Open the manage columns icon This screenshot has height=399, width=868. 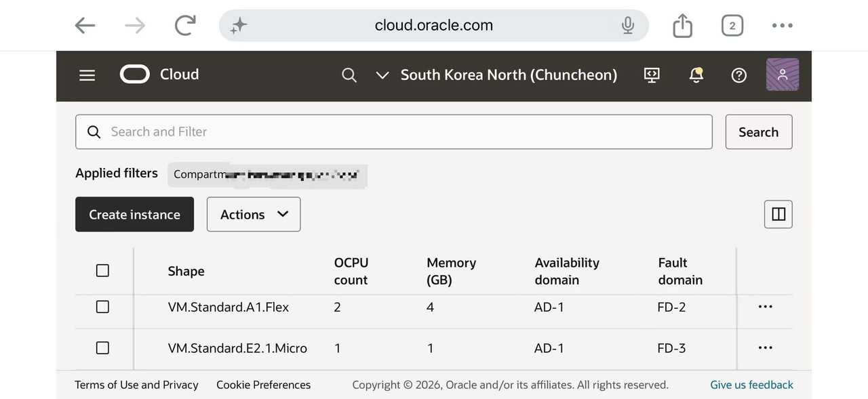(x=778, y=214)
